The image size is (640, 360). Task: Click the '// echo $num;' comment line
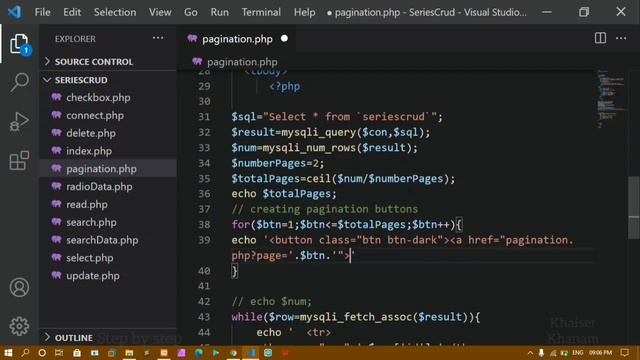(271, 302)
